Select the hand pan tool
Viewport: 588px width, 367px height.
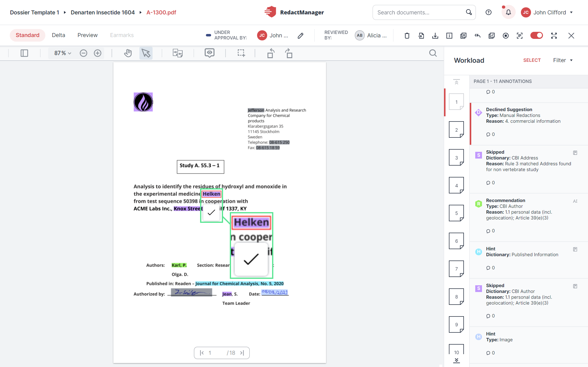pos(128,53)
